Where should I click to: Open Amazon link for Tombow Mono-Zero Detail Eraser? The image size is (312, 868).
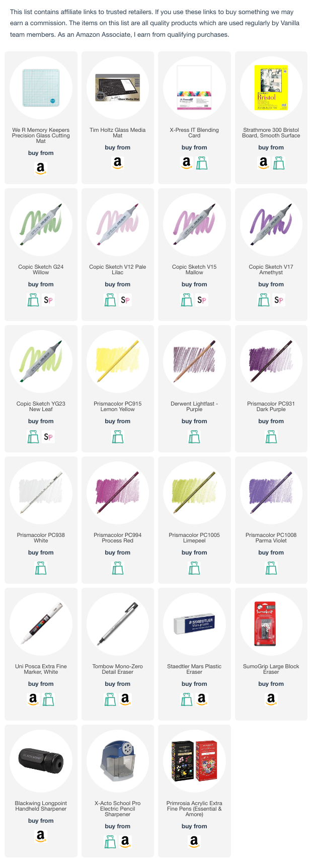tap(125, 699)
